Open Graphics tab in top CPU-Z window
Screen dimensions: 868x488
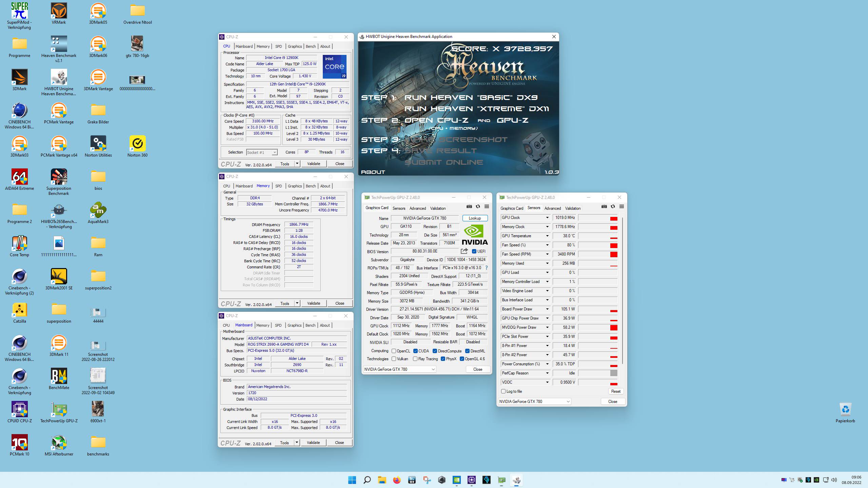click(x=295, y=46)
